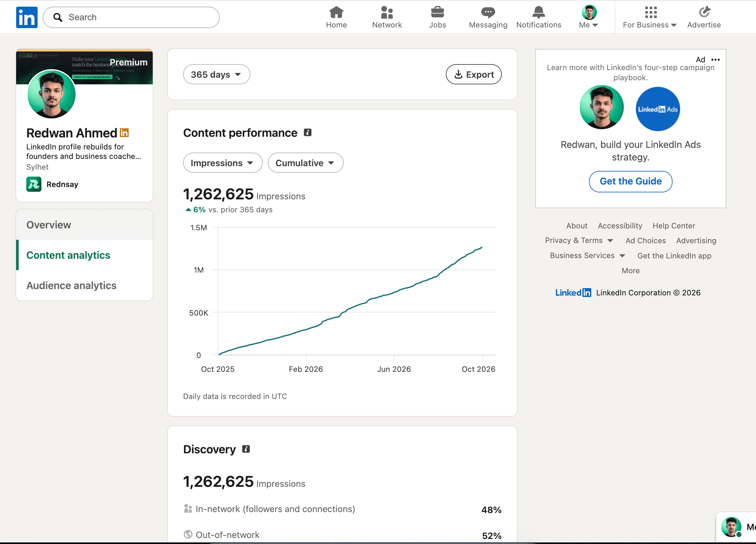This screenshot has width=756, height=544.
Task: Click Get the LinkedIn app link
Action: tap(674, 256)
